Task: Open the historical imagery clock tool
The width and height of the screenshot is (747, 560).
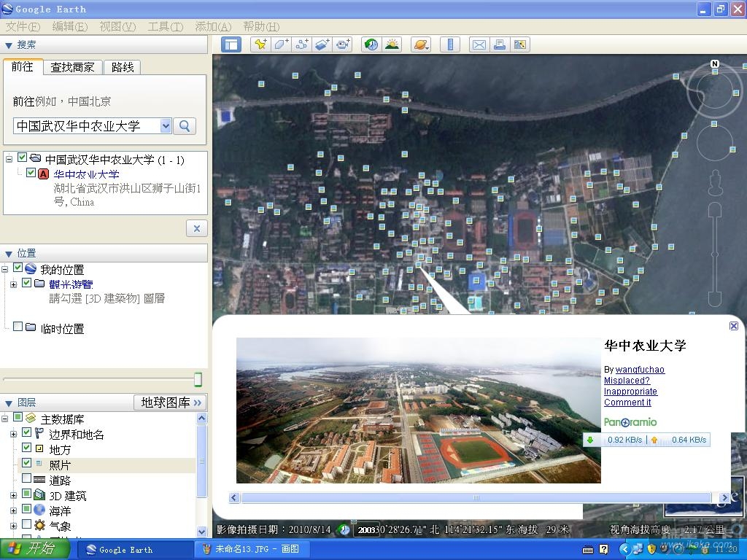Action: tap(371, 44)
